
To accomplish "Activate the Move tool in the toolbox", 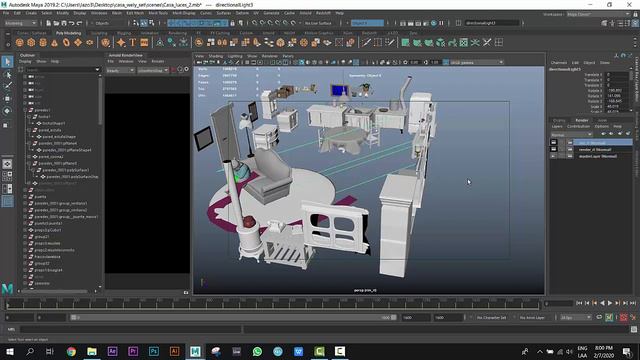I will [x=7, y=98].
